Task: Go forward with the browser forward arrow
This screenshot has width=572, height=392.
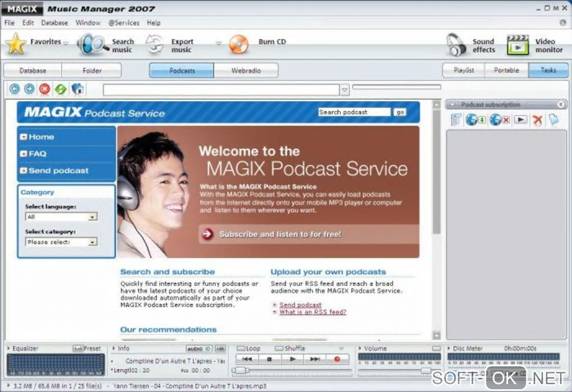Action: 30,89
